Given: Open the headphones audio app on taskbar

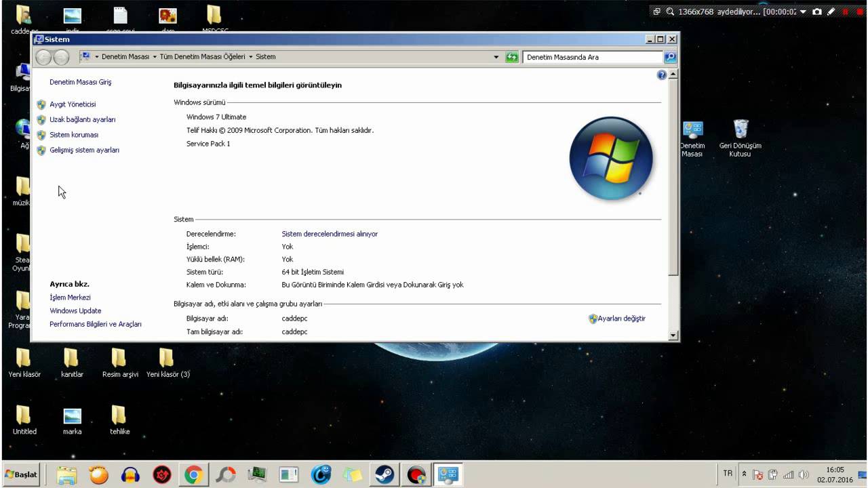Looking at the screenshot, I should (x=130, y=475).
